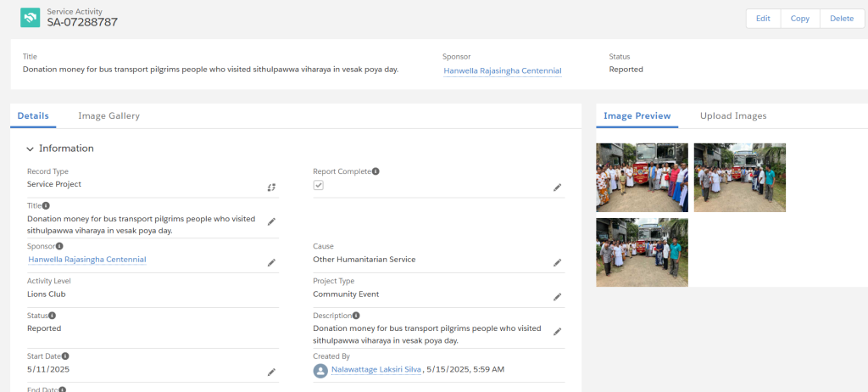Open Nalawattage Laksiri Silva profile link
Viewport: 868px width, 392px height.
376,369
